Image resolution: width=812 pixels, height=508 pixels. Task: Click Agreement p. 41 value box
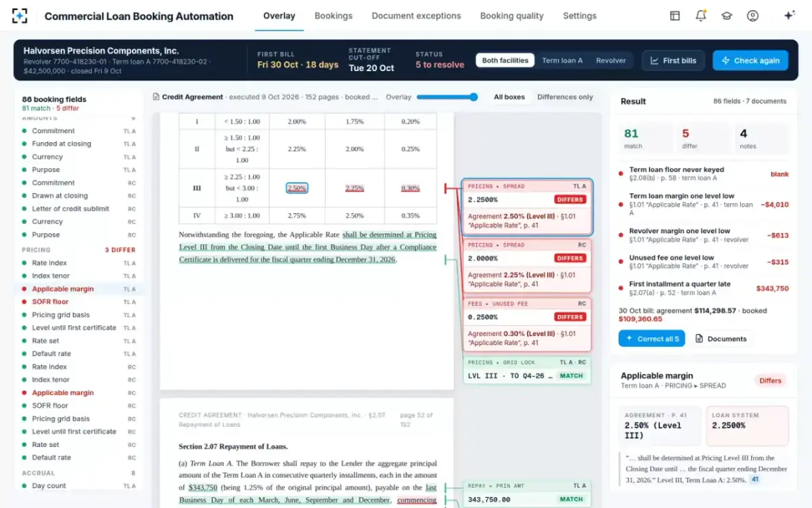[x=660, y=425]
